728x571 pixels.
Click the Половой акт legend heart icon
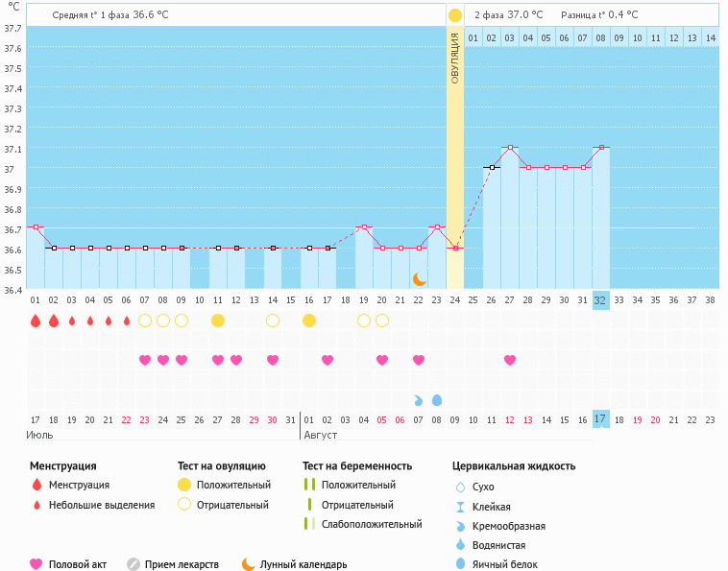point(36,564)
